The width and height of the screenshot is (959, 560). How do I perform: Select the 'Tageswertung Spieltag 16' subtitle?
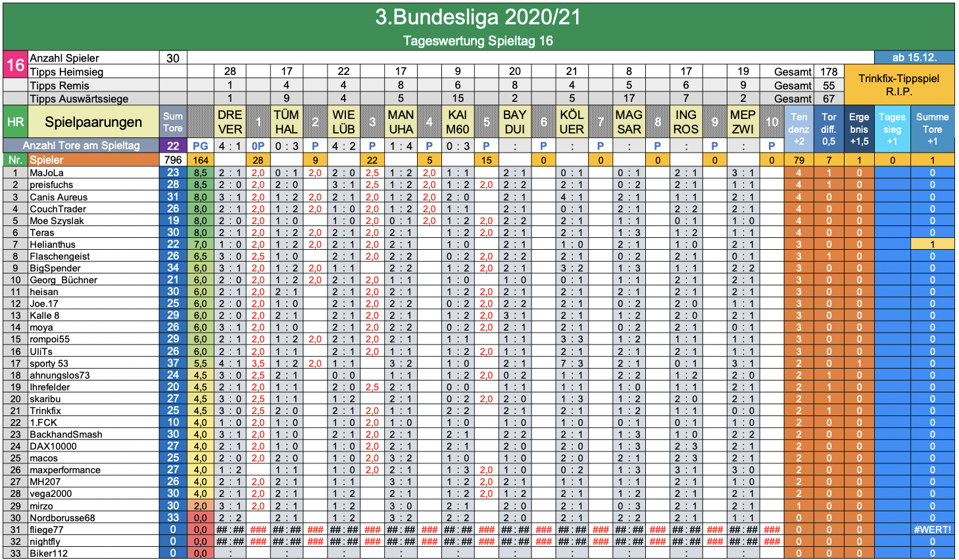[478, 41]
